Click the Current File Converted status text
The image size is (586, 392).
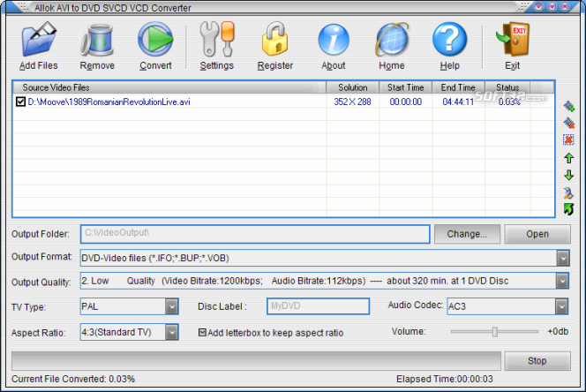tap(73, 379)
